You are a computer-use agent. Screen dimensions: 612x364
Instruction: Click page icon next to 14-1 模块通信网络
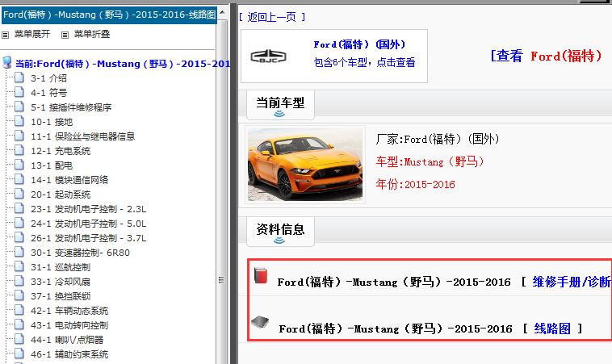pos(19,179)
